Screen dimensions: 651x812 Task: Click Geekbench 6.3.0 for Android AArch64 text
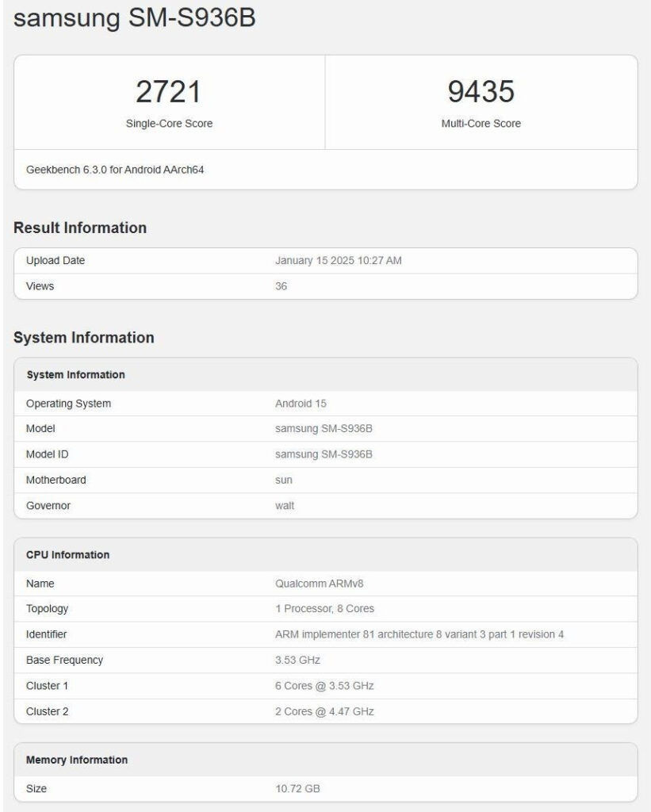(x=115, y=170)
